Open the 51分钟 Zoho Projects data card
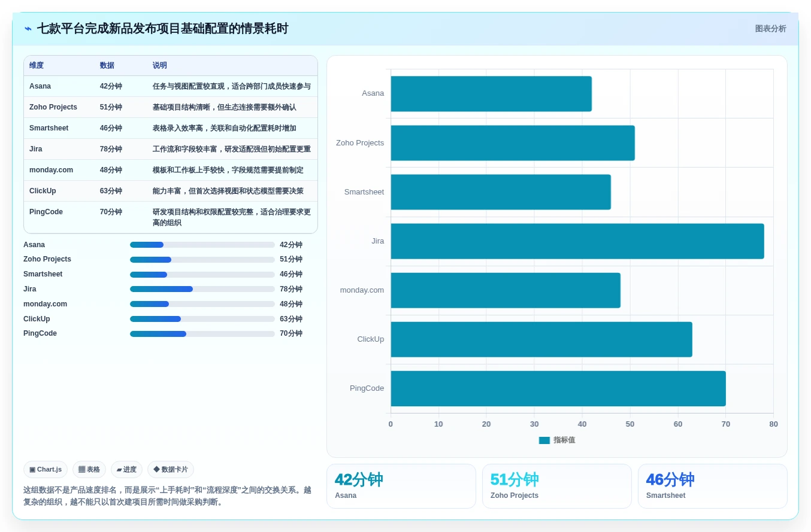Screen dimensions: 811x532 click(557, 486)
